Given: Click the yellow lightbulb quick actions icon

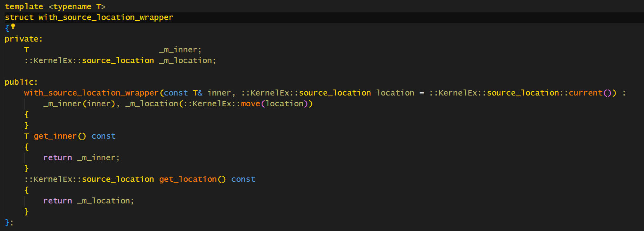Looking at the screenshot, I should pyautogui.click(x=13, y=26).
